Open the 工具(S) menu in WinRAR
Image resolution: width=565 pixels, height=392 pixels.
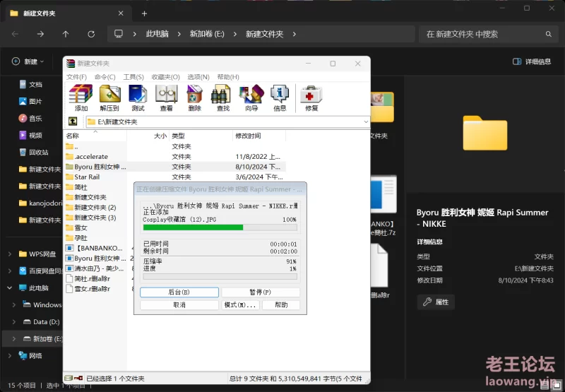(133, 77)
